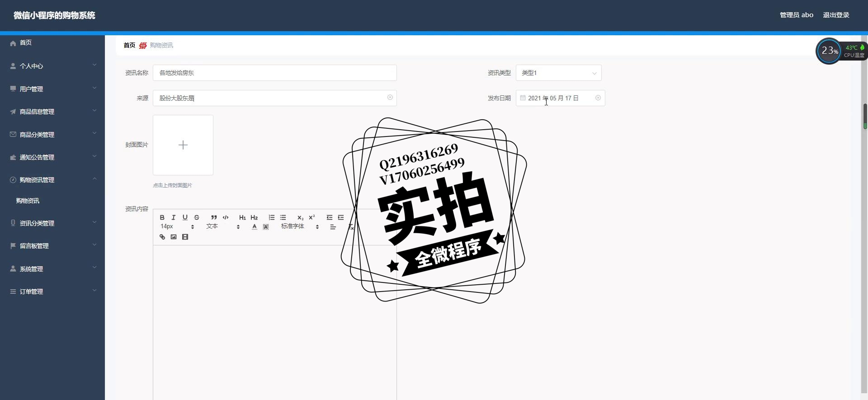Toggle bold formatting in the editor
The height and width of the screenshot is (400, 868).
click(162, 217)
